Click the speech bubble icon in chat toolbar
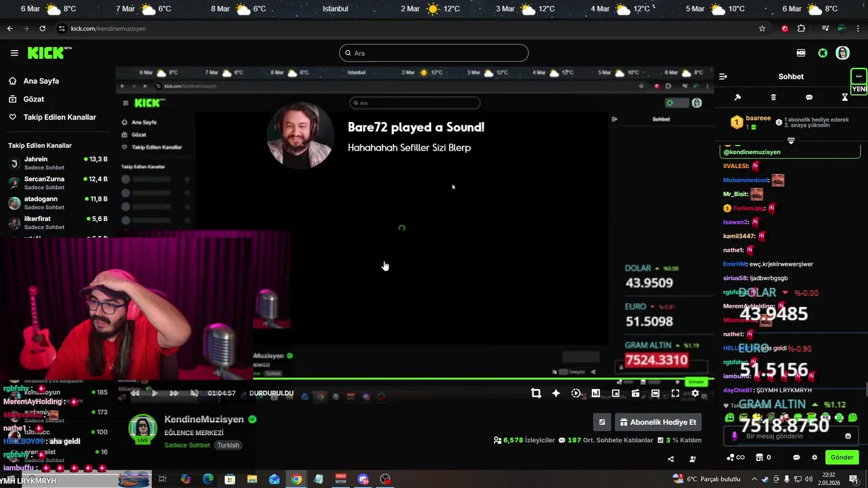Viewport: 868px width, 488px height. point(809,98)
